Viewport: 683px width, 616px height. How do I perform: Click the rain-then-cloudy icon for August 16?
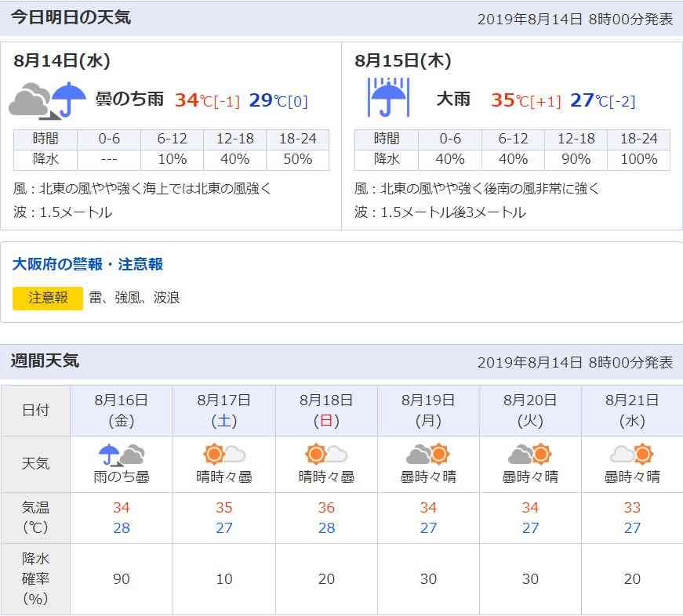122,455
